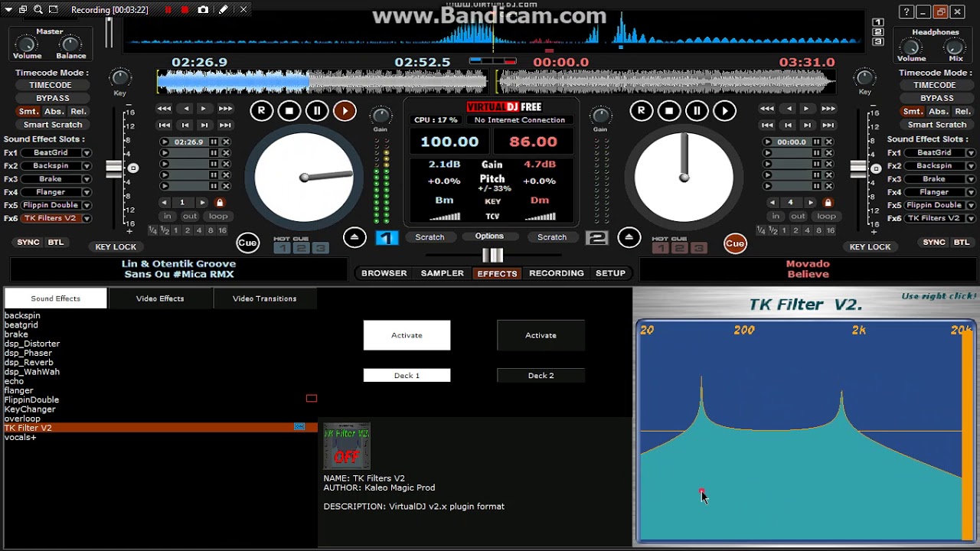Select the deck 1 indicator icon

click(387, 238)
